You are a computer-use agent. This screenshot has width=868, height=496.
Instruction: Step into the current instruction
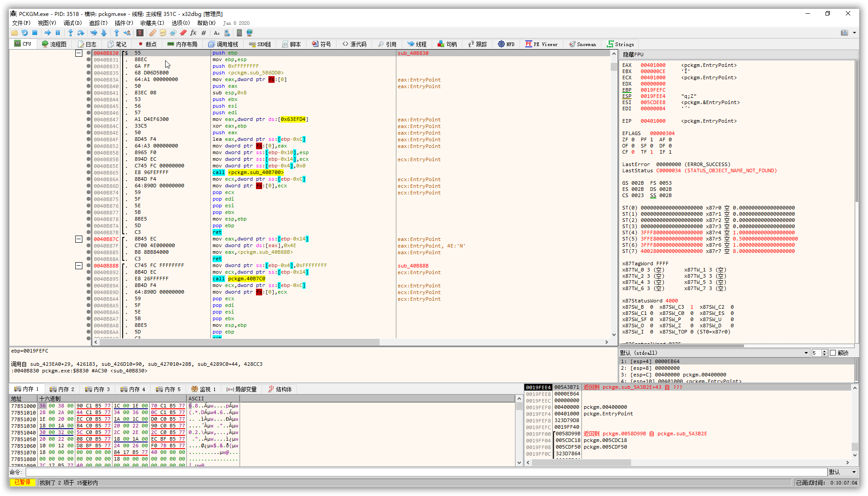coord(70,33)
